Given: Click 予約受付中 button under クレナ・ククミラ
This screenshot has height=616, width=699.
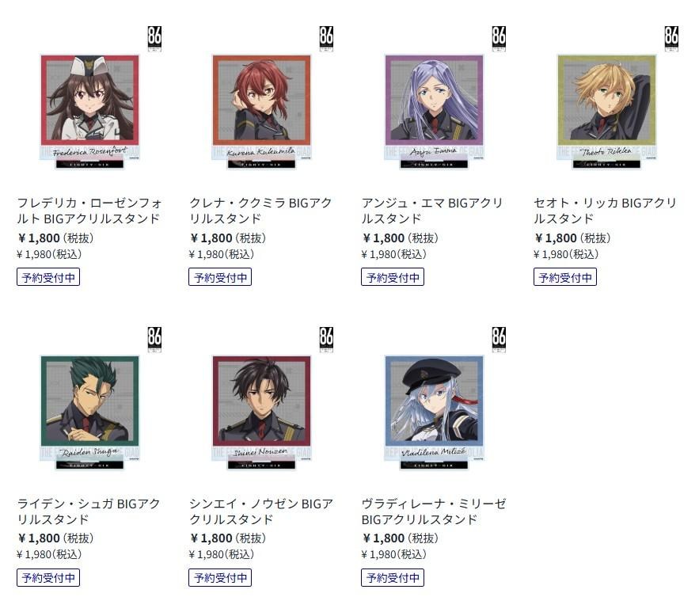Looking at the screenshot, I should [x=220, y=277].
